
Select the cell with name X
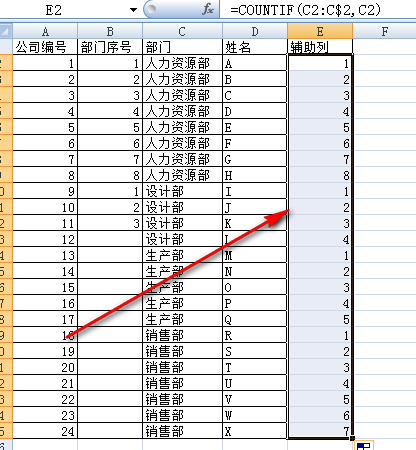(x=255, y=431)
